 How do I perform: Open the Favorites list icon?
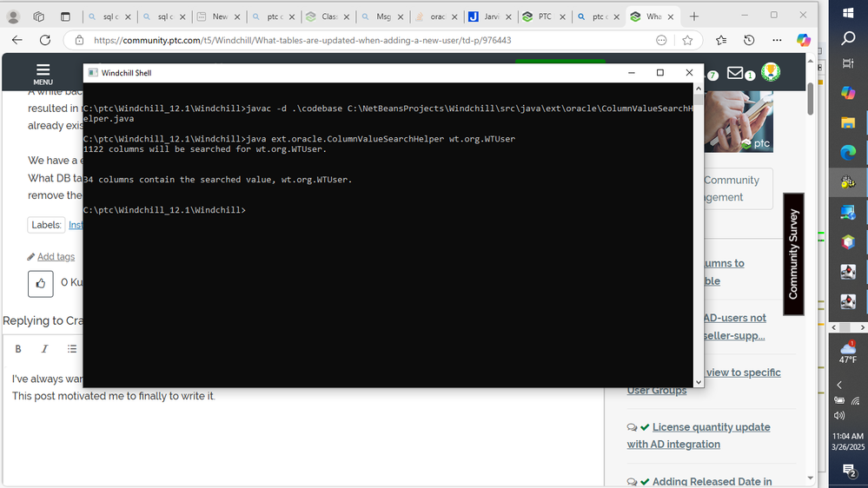(x=721, y=40)
